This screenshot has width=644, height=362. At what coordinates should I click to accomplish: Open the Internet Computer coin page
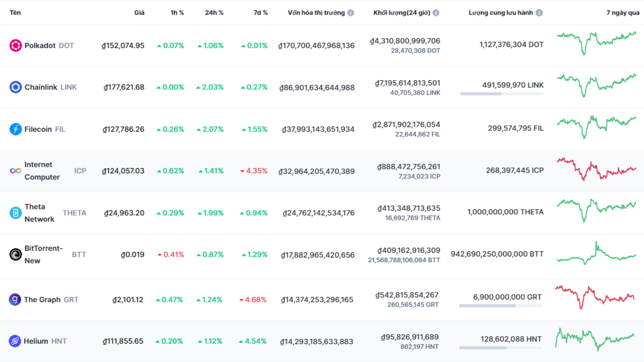55,171
